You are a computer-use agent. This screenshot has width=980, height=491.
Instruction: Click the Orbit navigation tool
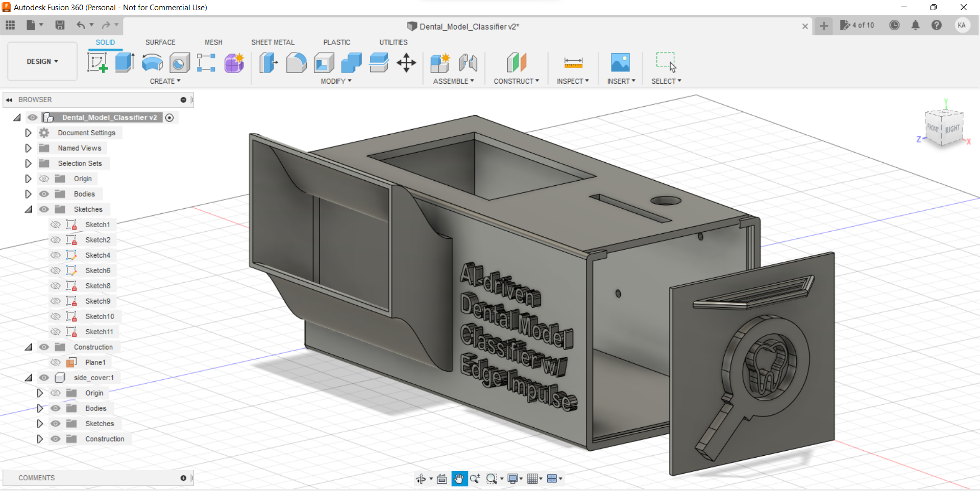pyautogui.click(x=421, y=479)
